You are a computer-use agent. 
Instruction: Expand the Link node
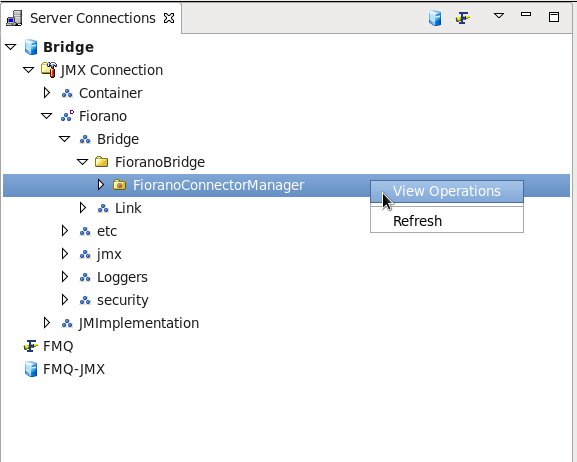click(83, 208)
